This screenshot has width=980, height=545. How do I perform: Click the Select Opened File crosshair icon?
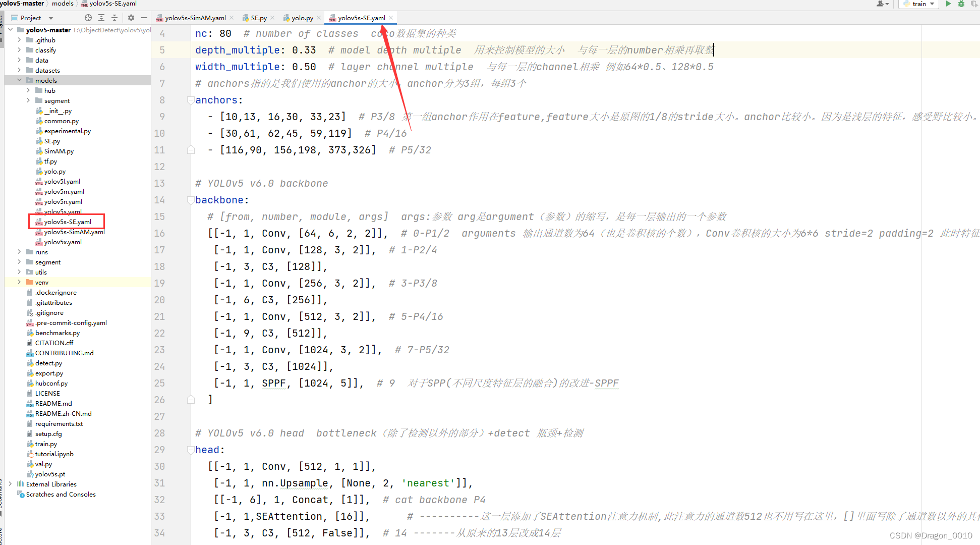[x=88, y=18]
